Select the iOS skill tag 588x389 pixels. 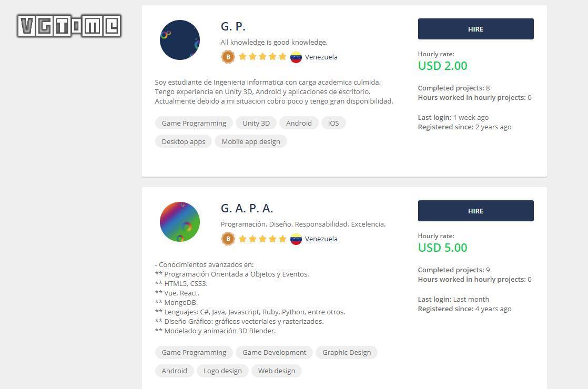(333, 123)
